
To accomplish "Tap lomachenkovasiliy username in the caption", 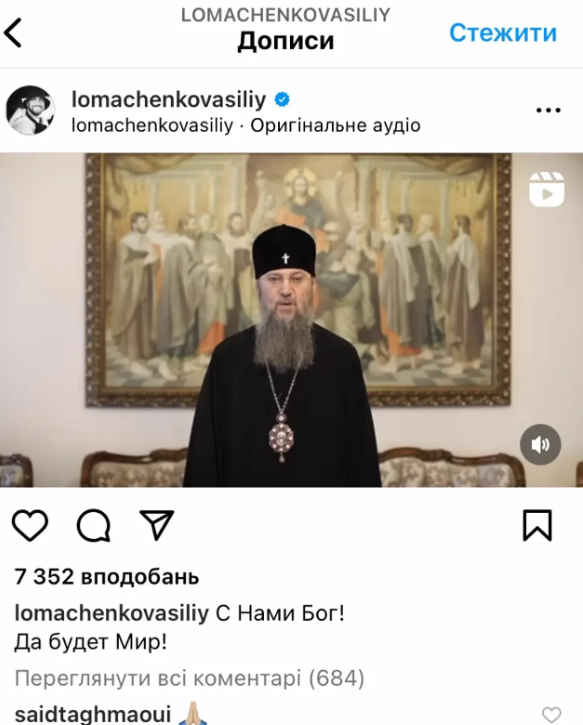I will [x=112, y=614].
